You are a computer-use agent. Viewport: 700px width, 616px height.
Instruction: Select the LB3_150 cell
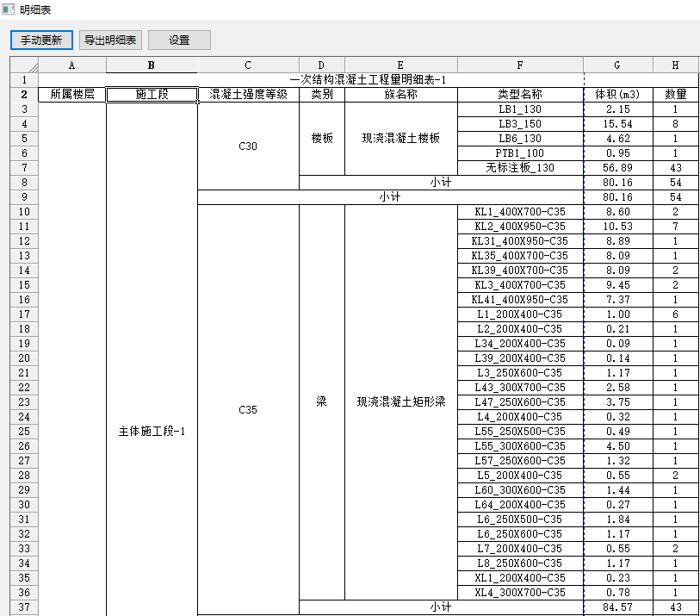[x=520, y=124]
